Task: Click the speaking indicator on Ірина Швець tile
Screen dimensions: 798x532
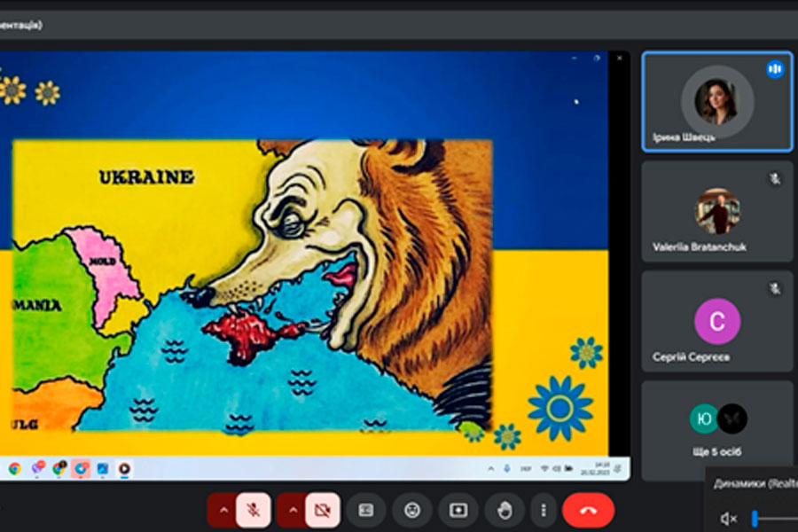Action: tap(775, 69)
